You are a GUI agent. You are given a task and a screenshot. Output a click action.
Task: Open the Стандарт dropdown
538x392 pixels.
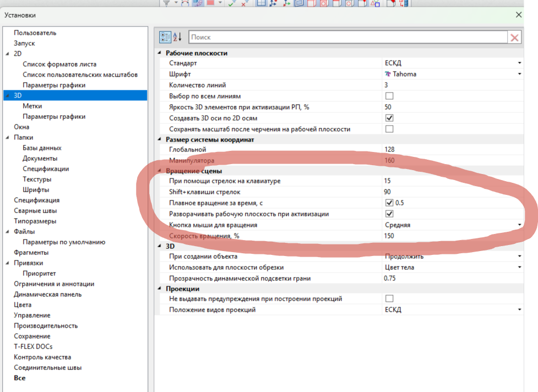click(x=519, y=63)
